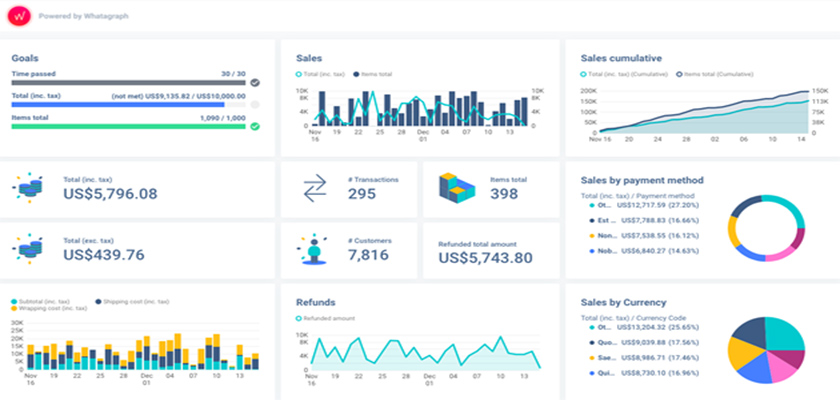Toggle Refunded amount series in Refunds chart
Screen dimensions: 840x400
(x=328, y=318)
